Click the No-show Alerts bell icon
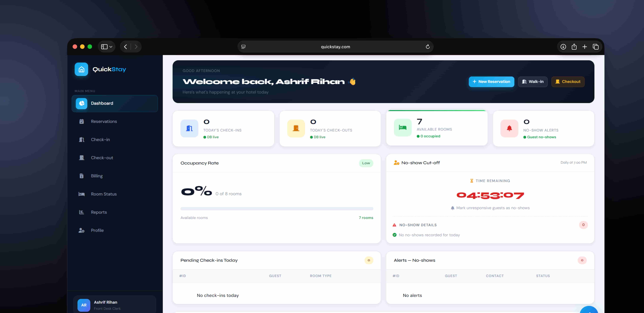The image size is (644, 313). [509, 128]
